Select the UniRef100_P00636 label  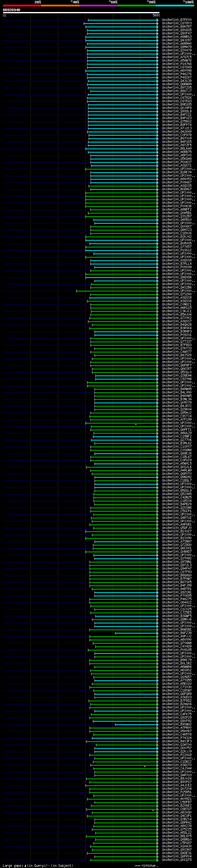tap(176, 206)
